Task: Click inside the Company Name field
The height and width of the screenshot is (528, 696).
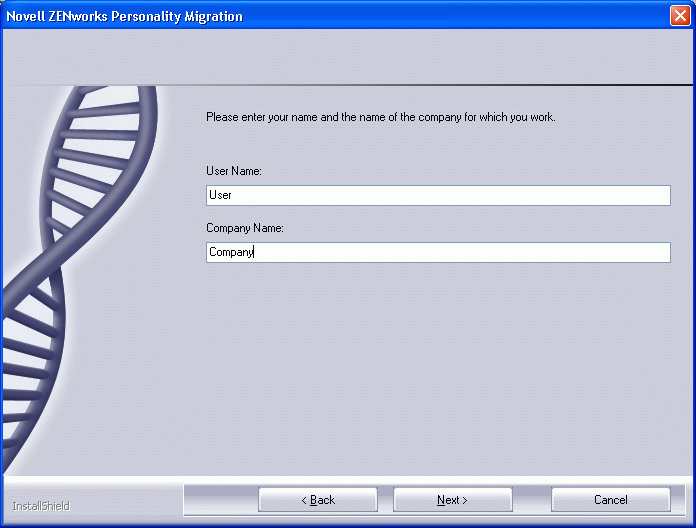Action: point(438,252)
